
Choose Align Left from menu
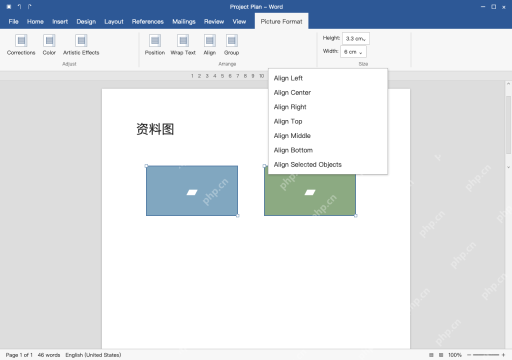(x=328, y=78)
